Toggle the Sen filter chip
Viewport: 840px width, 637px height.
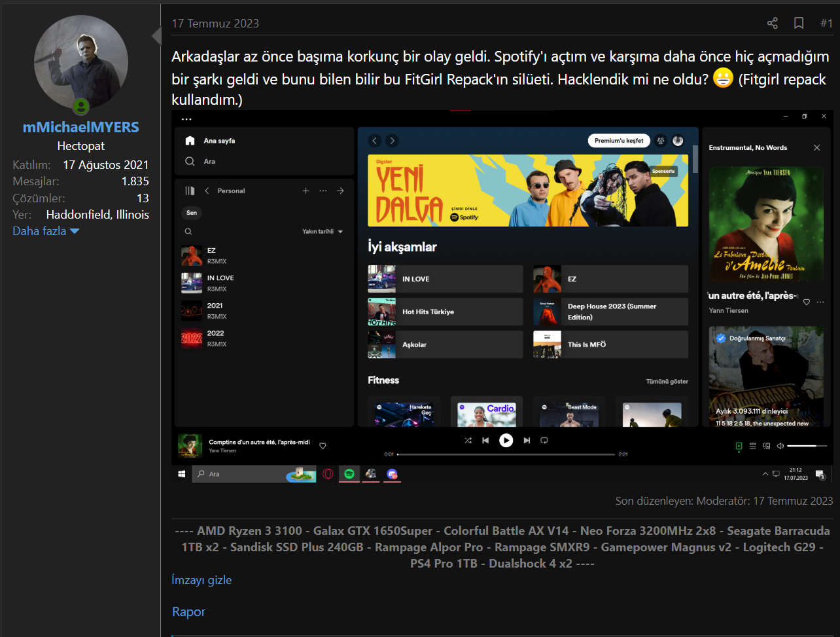(192, 213)
